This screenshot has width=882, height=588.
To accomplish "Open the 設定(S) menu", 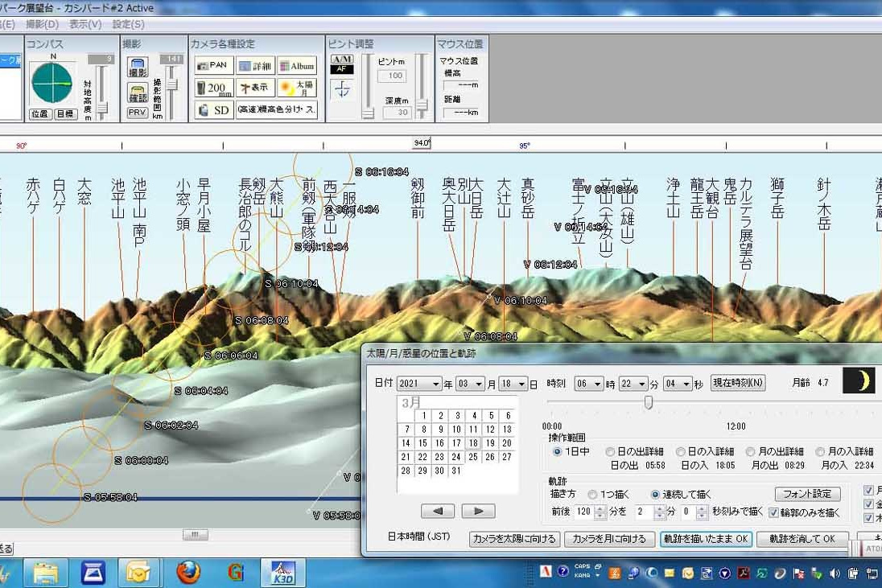I will point(129,24).
